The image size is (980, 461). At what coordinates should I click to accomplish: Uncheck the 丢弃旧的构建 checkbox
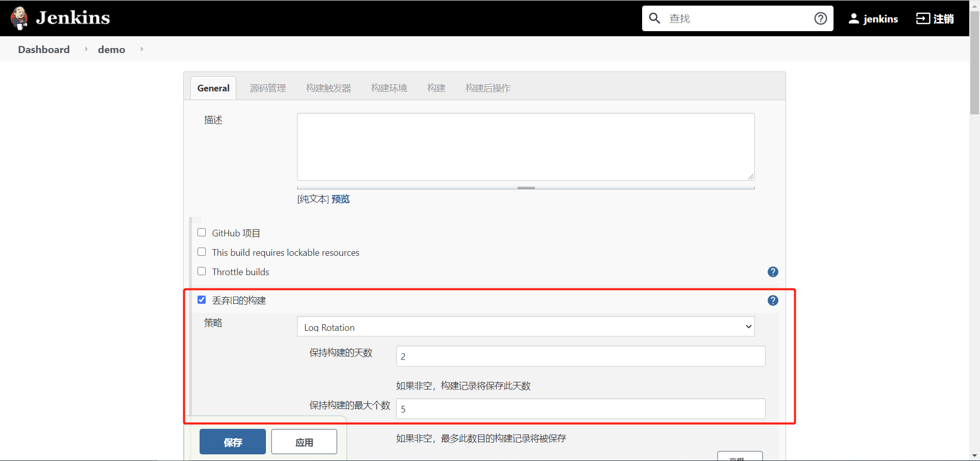tap(202, 300)
